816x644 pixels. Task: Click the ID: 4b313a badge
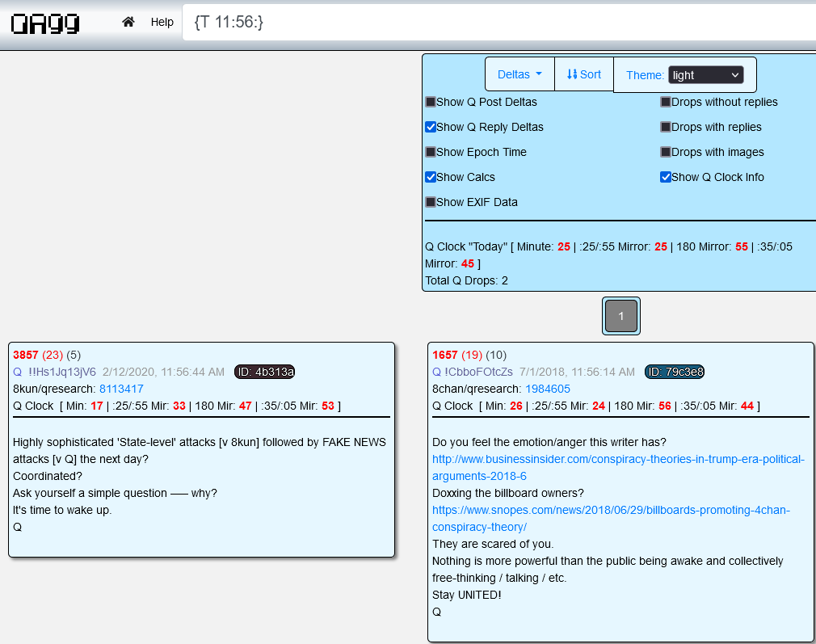point(264,372)
